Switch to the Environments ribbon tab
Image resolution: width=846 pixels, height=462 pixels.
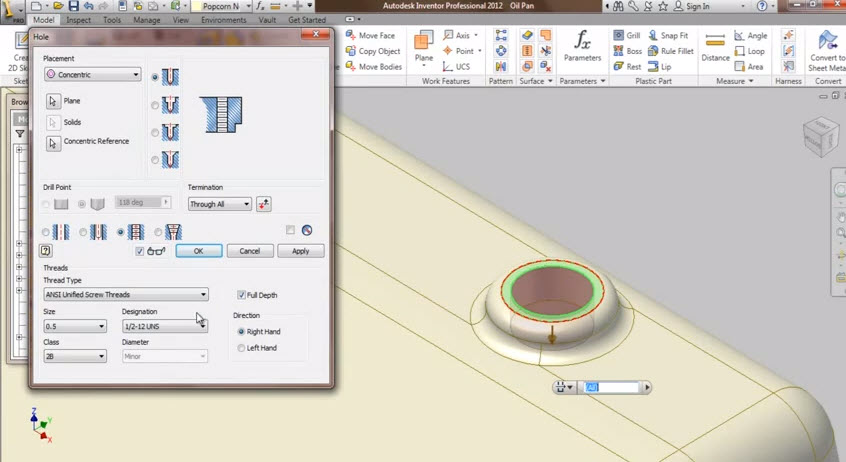click(x=223, y=20)
